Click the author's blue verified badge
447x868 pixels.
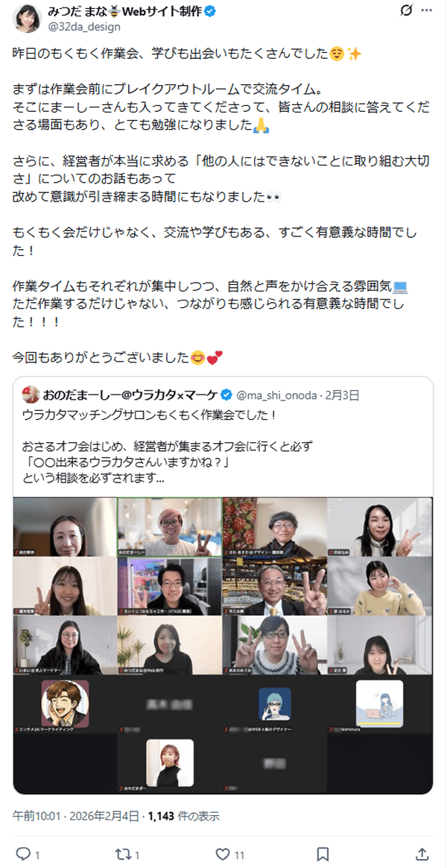(211, 10)
